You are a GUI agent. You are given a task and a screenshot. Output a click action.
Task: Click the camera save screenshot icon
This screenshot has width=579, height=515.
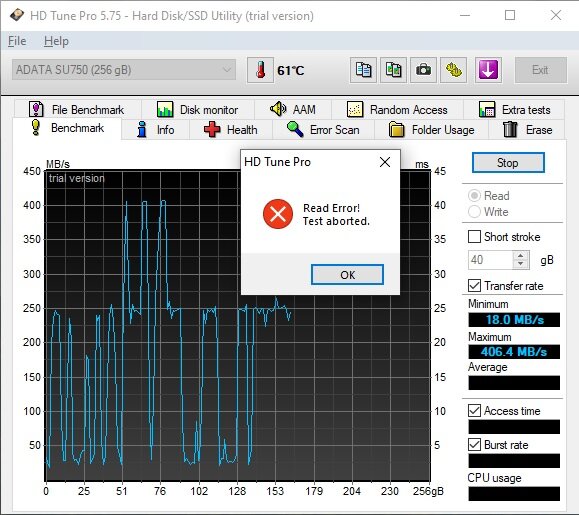tap(423, 70)
